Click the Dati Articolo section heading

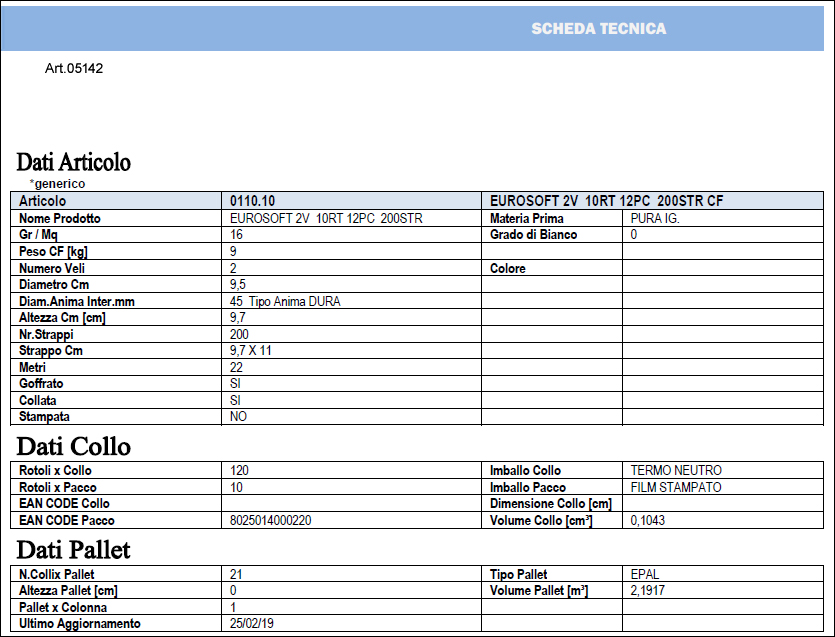(73, 162)
